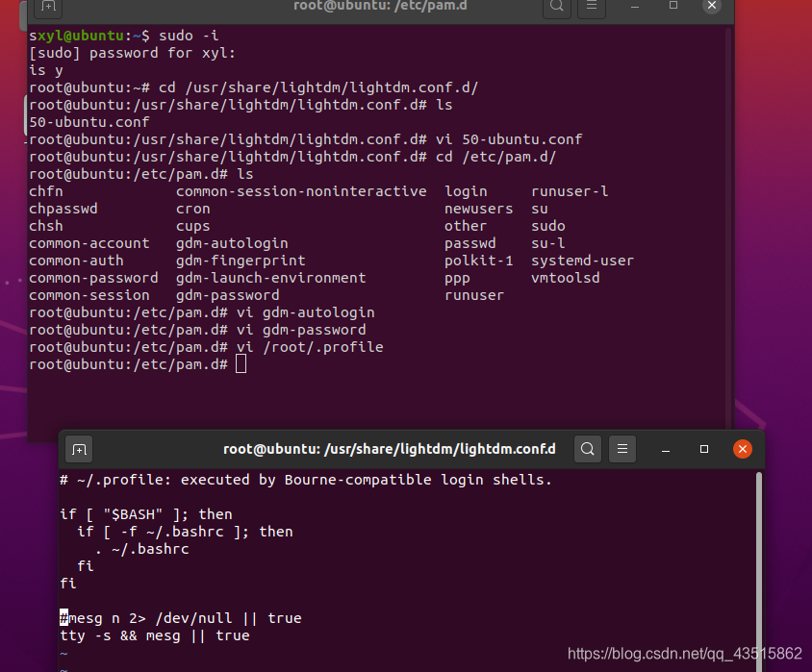Viewport: 812px width, 672px height.
Task: Minimize the front lightdm.conf.d terminal
Action: click(x=666, y=449)
